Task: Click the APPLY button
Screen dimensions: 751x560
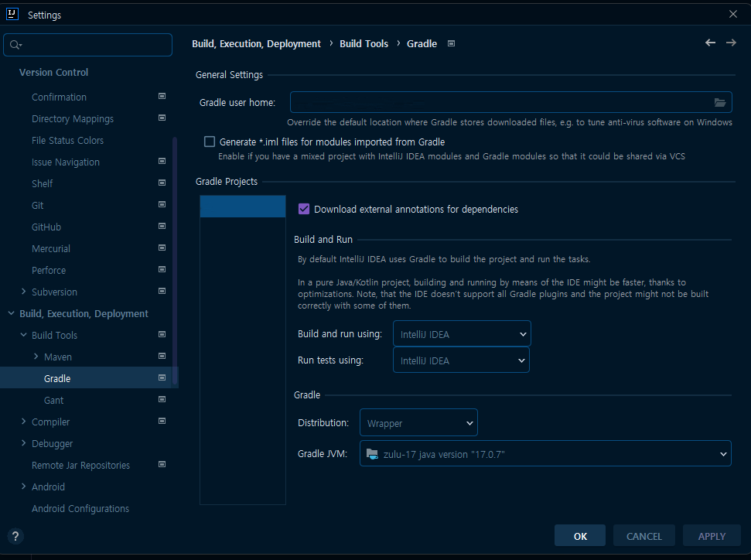Action: click(x=712, y=535)
